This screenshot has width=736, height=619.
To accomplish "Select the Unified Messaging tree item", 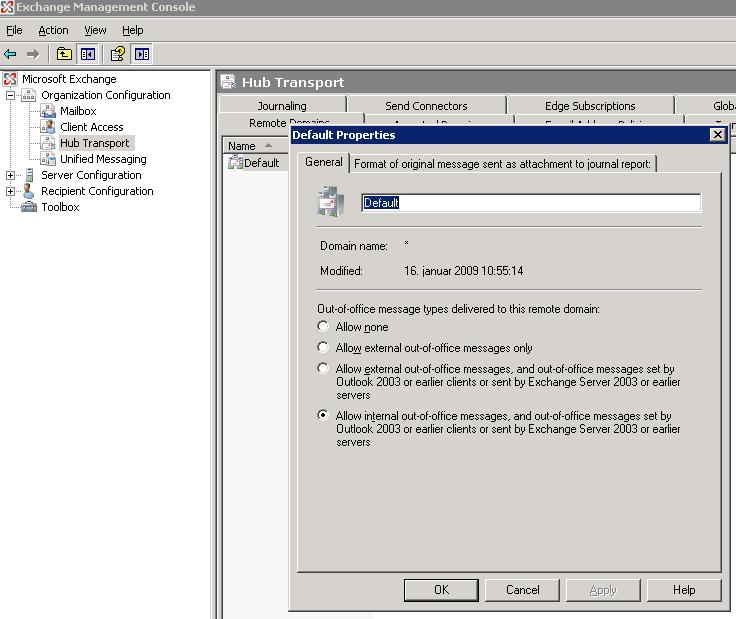I will (103, 159).
